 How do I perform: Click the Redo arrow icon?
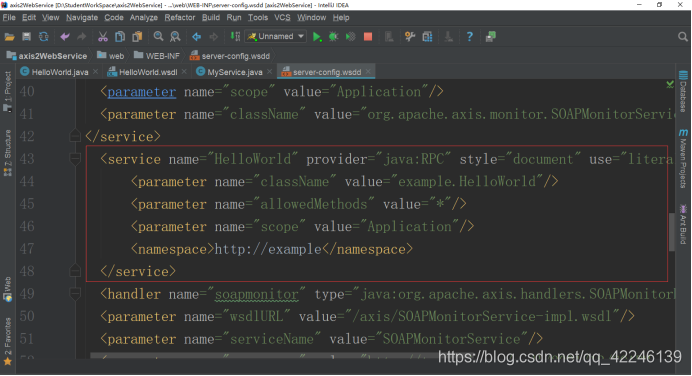pyautogui.click(x=82, y=37)
